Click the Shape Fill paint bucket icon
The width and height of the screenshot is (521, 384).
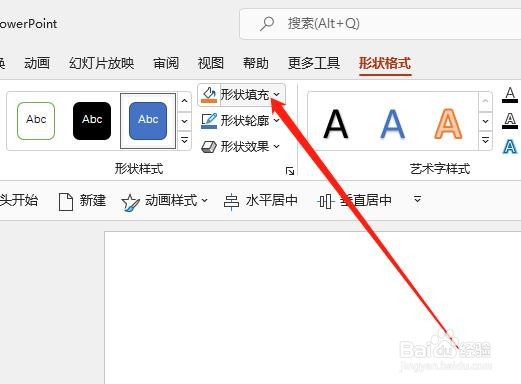pos(209,95)
